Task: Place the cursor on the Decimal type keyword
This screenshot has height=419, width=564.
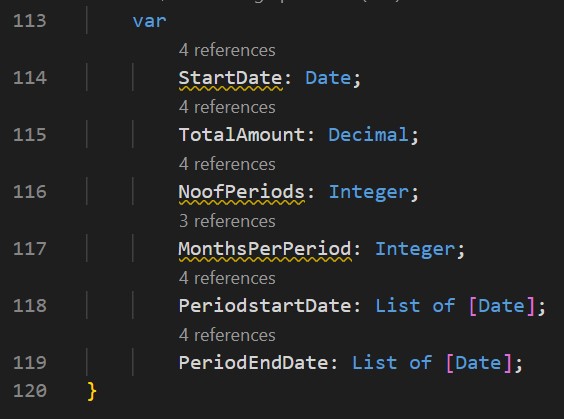Action: tap(368, 135)
